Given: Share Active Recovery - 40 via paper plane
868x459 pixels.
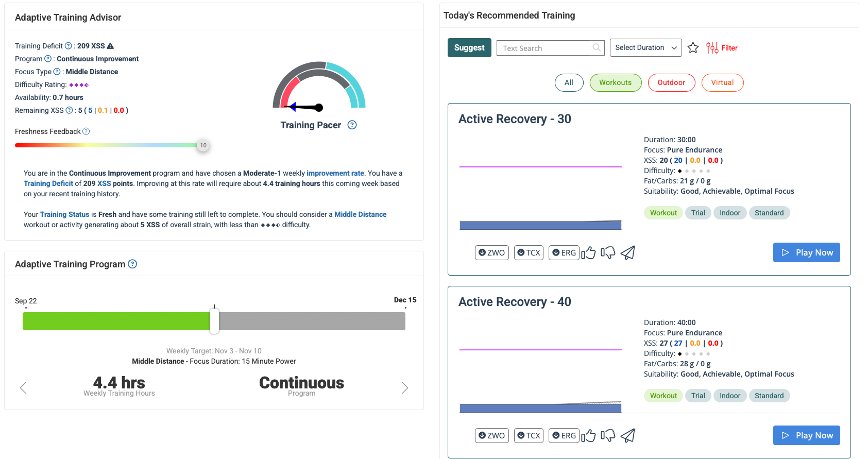Looking at the screenshot, I should [x=627, y=435].
